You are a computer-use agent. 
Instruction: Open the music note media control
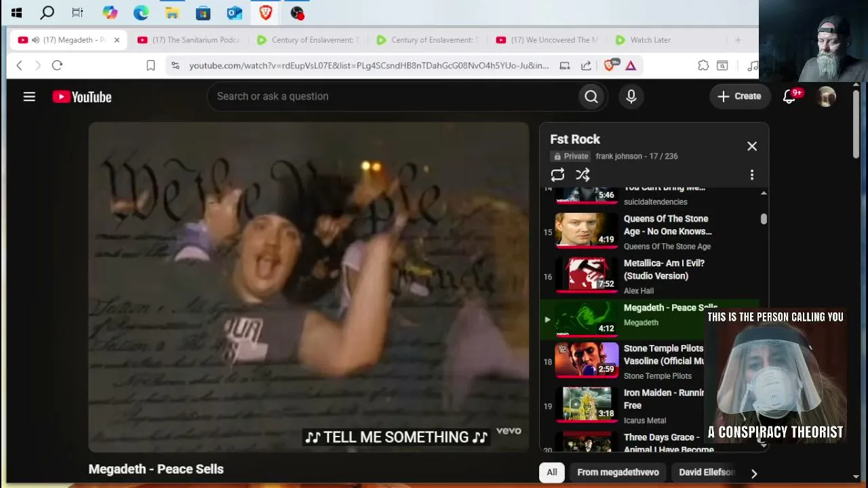pyautogui.click(x=752, y=65)
